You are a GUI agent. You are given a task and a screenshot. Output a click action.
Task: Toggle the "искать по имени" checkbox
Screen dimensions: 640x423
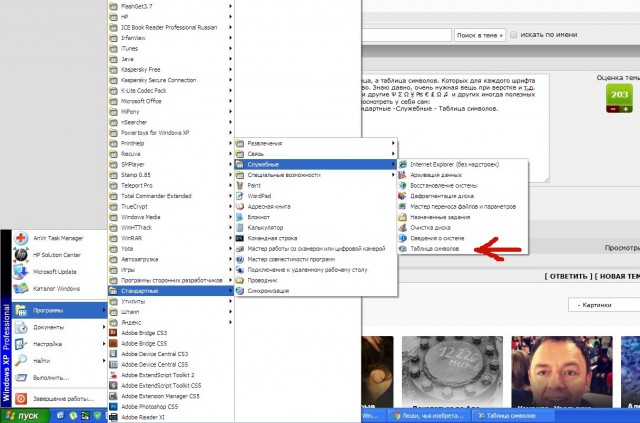pos(513,35)
